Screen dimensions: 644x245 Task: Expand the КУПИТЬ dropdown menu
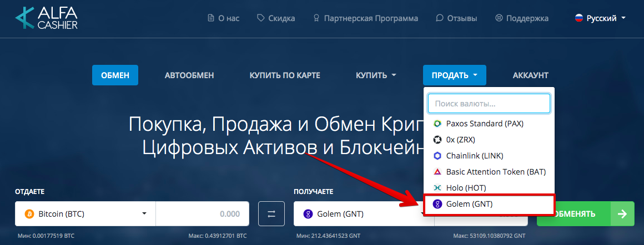point(376,75)
